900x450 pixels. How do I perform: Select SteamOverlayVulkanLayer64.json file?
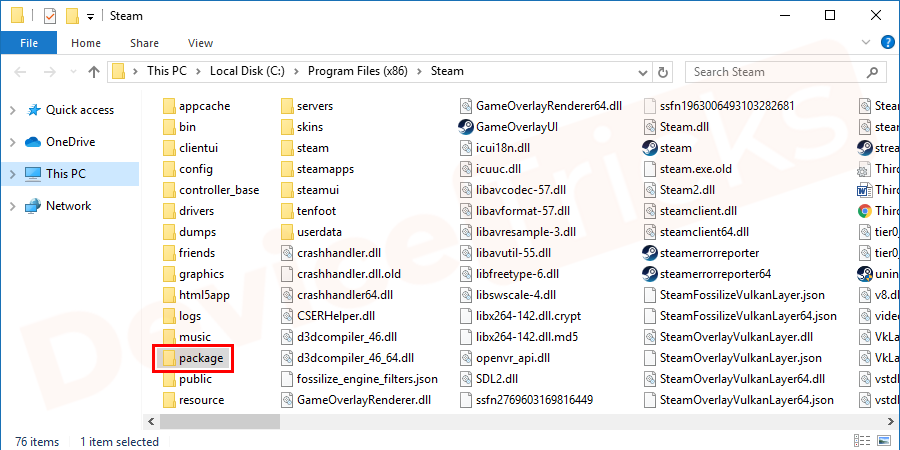point(739,400)
